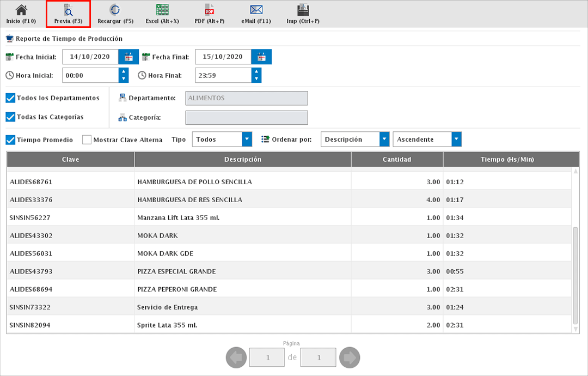Click the Hora Inicial stepper arrows
The height and width of the screenshot is (376, 588).
point(124,75)
